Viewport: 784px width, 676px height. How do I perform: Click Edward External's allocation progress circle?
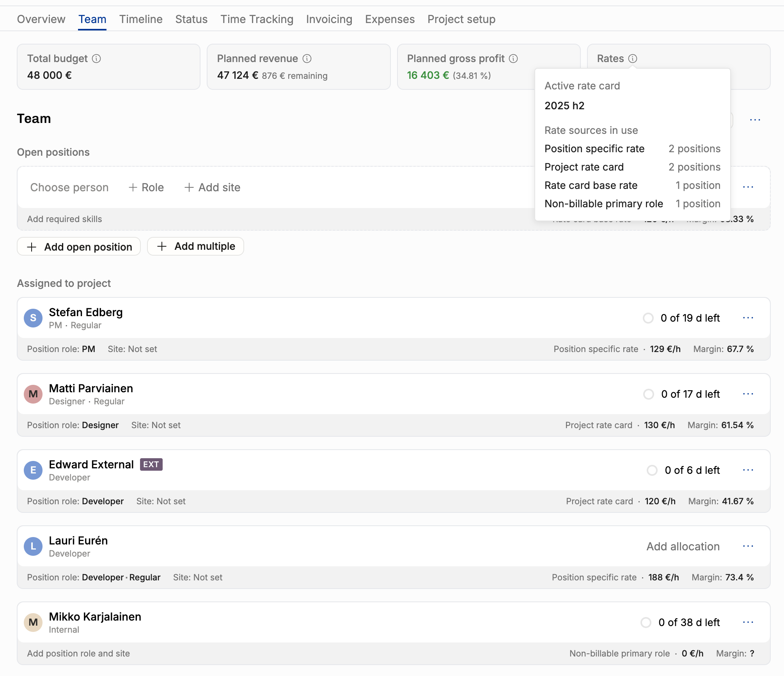pyautogui.click(x=652, y=470)
